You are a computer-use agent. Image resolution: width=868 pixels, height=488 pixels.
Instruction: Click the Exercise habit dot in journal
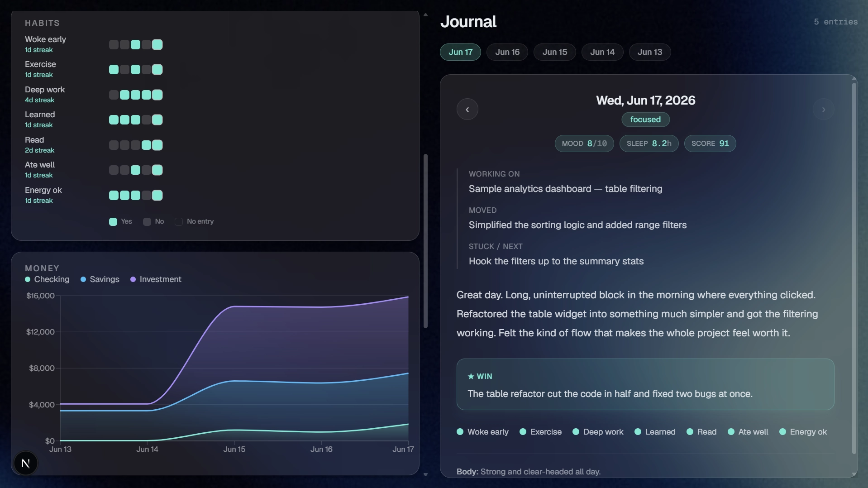click(x=523, y=432)
